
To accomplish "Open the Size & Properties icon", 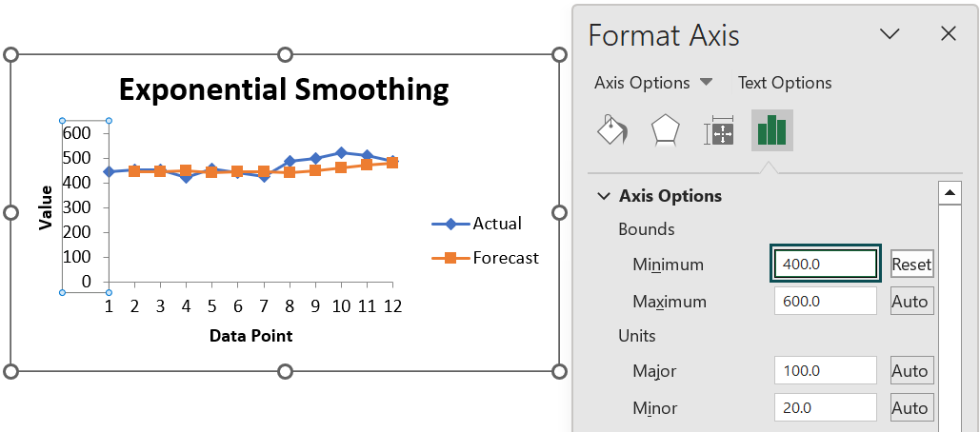I will coord(719,130).
